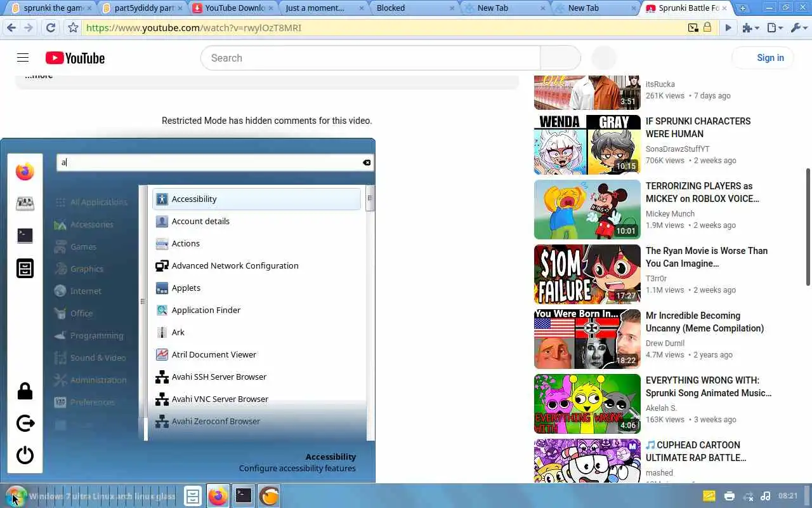Click the padlock icon in address bar

707,27
